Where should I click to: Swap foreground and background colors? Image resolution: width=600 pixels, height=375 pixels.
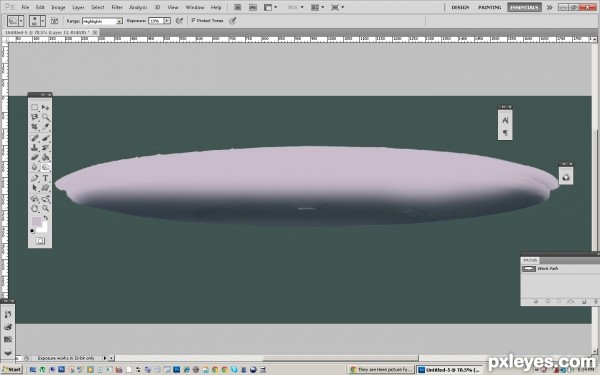46,218
